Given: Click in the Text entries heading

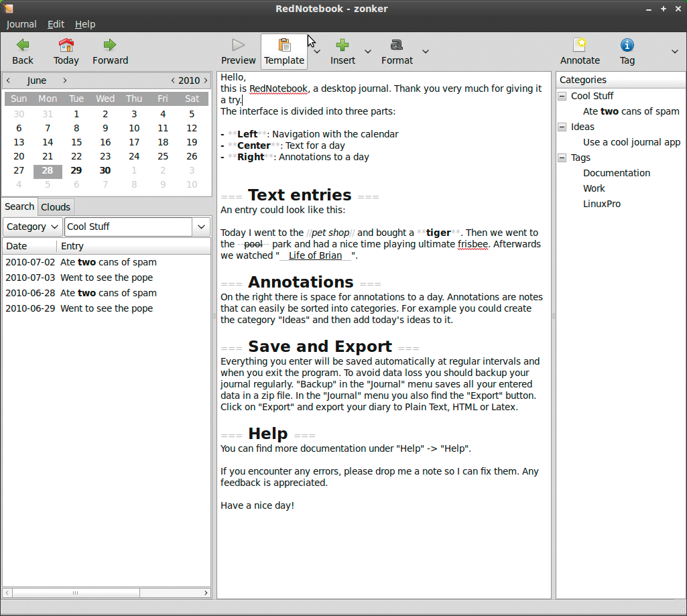Looking at the screenshot, I should tap(300, 195).
